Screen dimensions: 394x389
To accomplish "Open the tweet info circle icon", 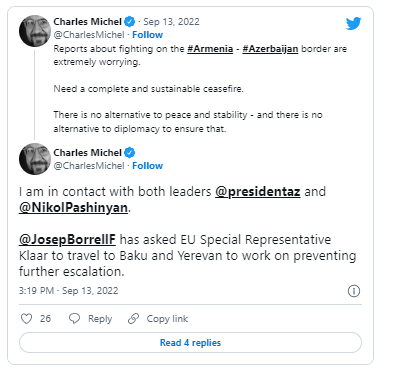I will coord(354,291).
